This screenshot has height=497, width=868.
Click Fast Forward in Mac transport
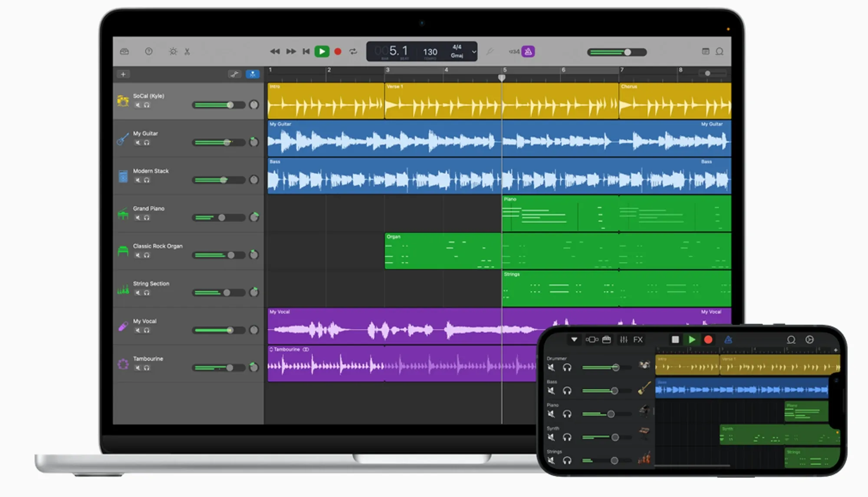coord(291,52)
